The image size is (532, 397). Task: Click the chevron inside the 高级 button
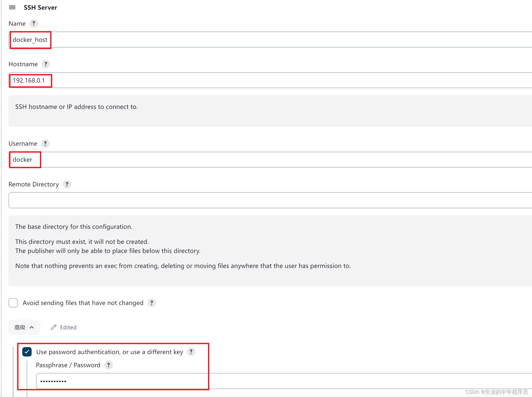(32, 327)
